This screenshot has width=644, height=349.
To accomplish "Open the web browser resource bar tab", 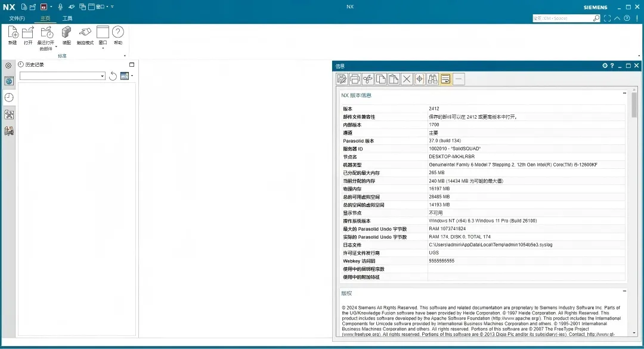I will (x=9, y=81).
